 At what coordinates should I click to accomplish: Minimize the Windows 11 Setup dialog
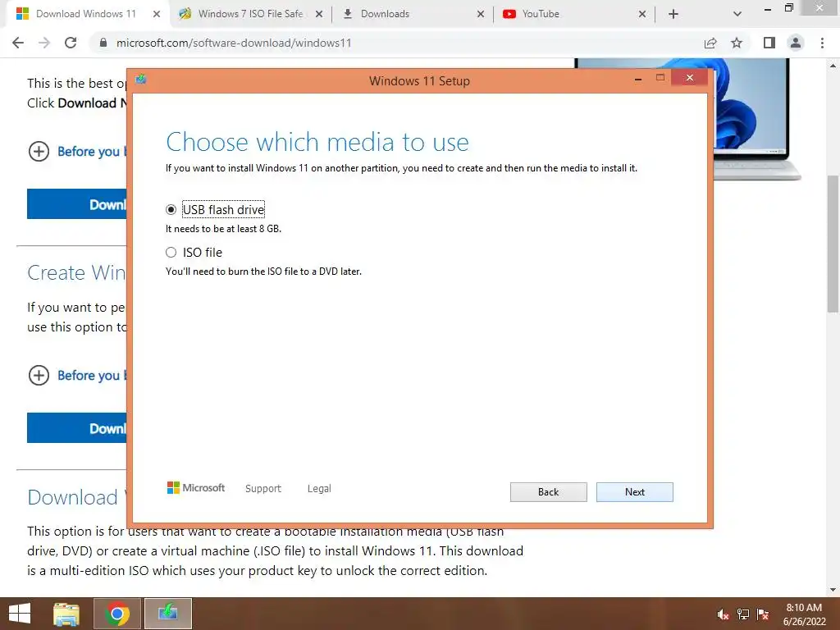[638, 80]
